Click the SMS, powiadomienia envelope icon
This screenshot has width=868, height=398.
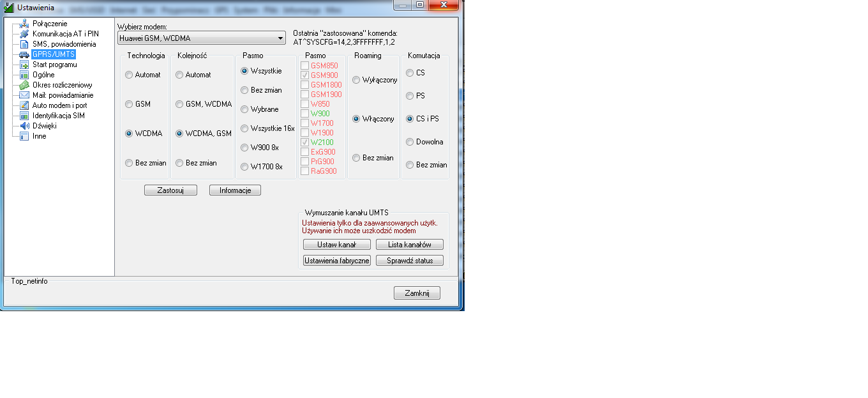click(x=24, y=44)
